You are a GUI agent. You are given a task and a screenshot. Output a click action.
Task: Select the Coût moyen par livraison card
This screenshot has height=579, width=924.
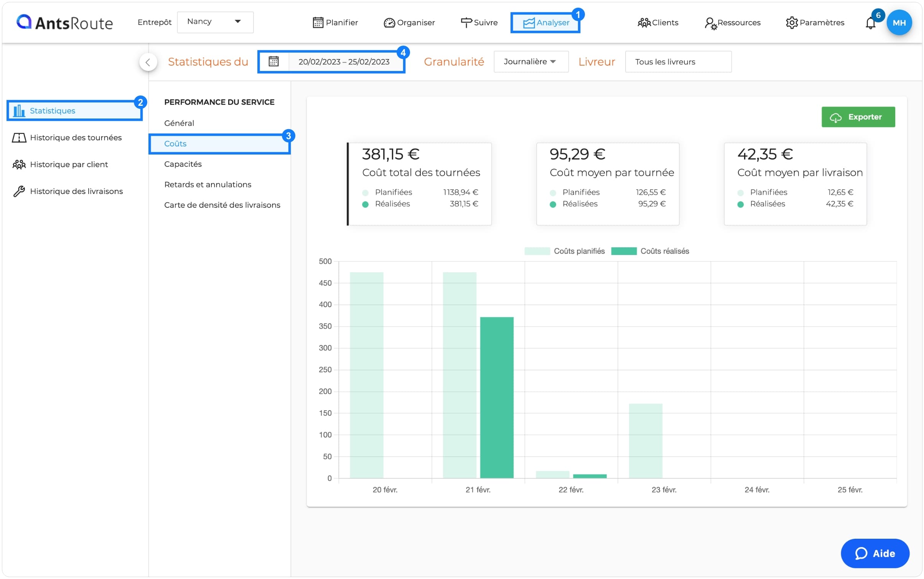click(795, 184)
